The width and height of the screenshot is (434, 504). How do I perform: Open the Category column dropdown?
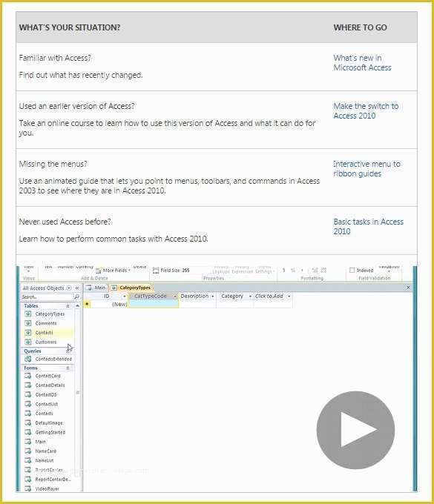250,296
